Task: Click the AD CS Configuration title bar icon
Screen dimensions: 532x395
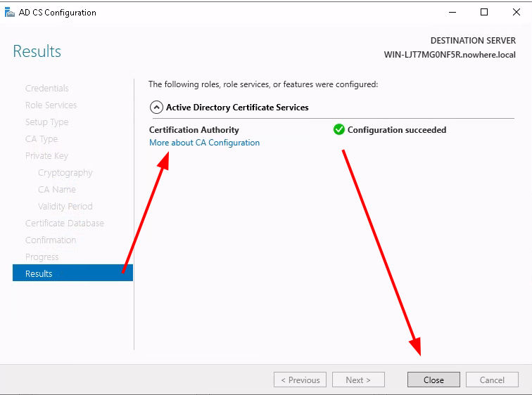Action: pyautogui.click(x=10, y=13)
